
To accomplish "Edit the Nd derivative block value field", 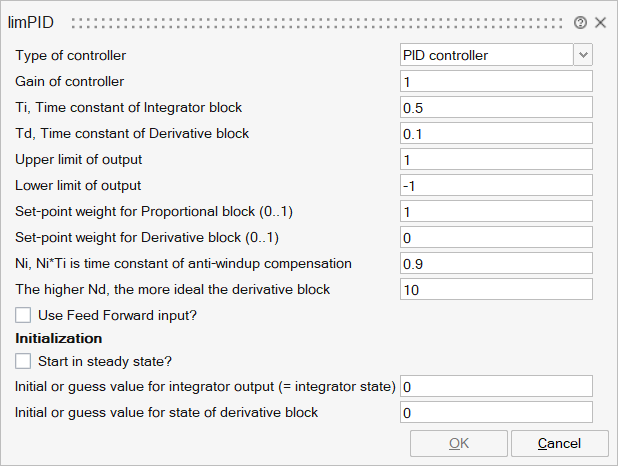I will click(x=496, y=290).
